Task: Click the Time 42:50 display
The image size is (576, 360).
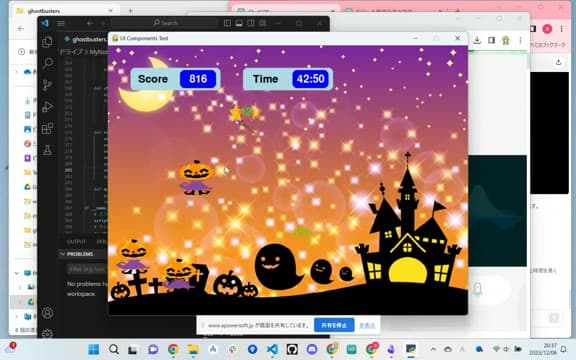Action: (288, 79)
